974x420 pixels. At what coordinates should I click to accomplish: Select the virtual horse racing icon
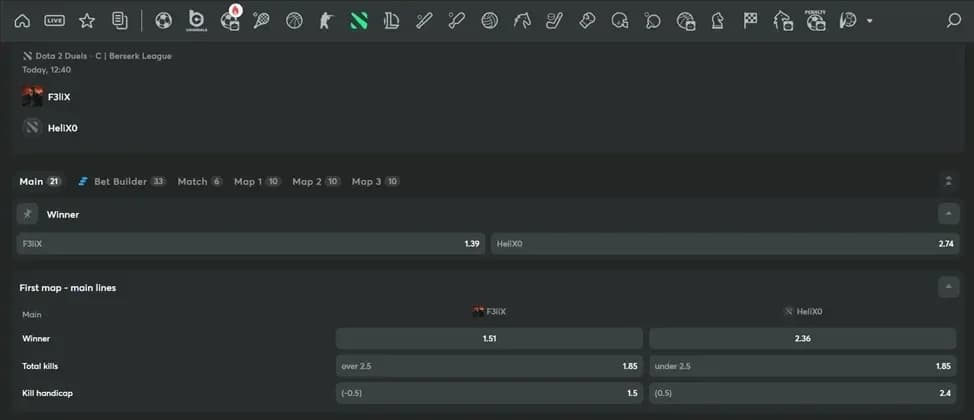[783, 21]
